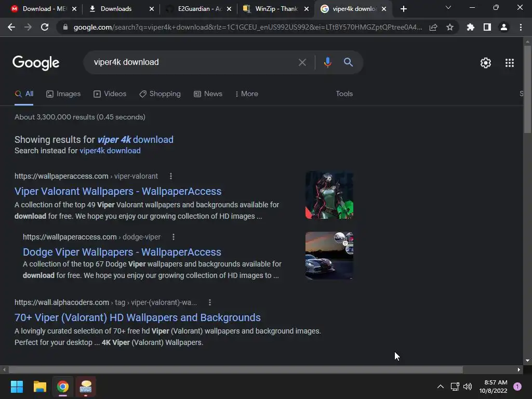
Task: Open the taskbar clock and date
Action: pyautogui.click(x=493, y=387)
